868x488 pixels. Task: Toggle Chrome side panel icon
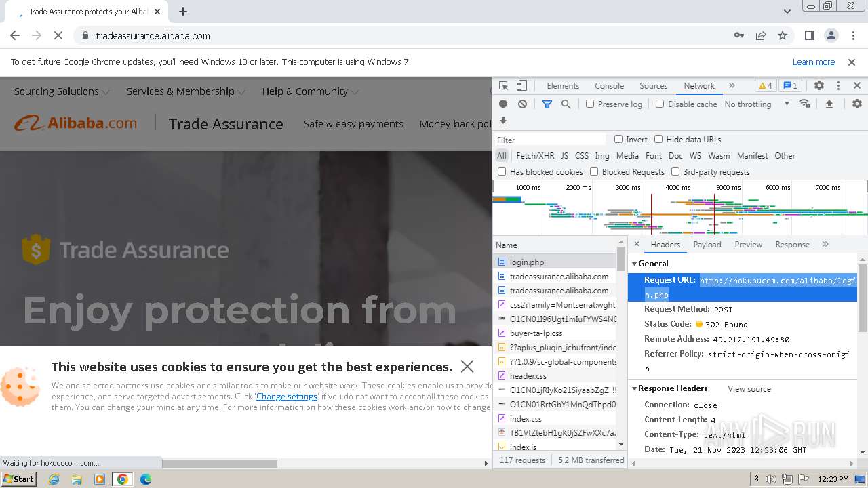point(809,35)
